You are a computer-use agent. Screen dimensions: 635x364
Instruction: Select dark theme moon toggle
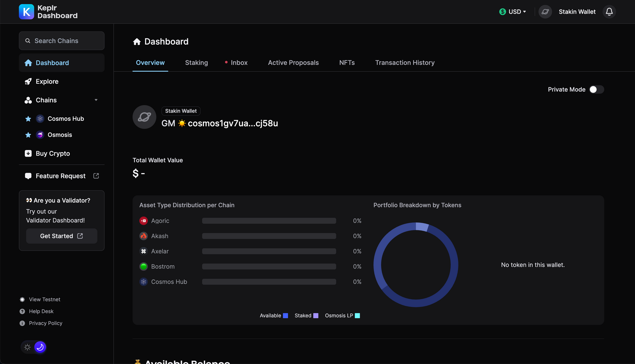click(x=40, y=347)
